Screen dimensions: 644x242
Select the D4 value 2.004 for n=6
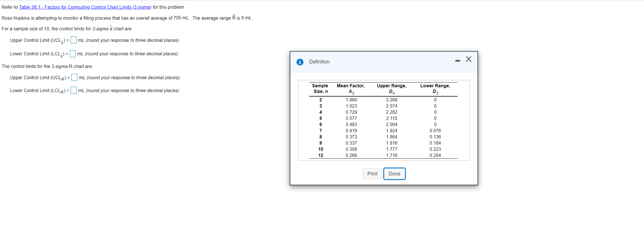click(392, 124)
